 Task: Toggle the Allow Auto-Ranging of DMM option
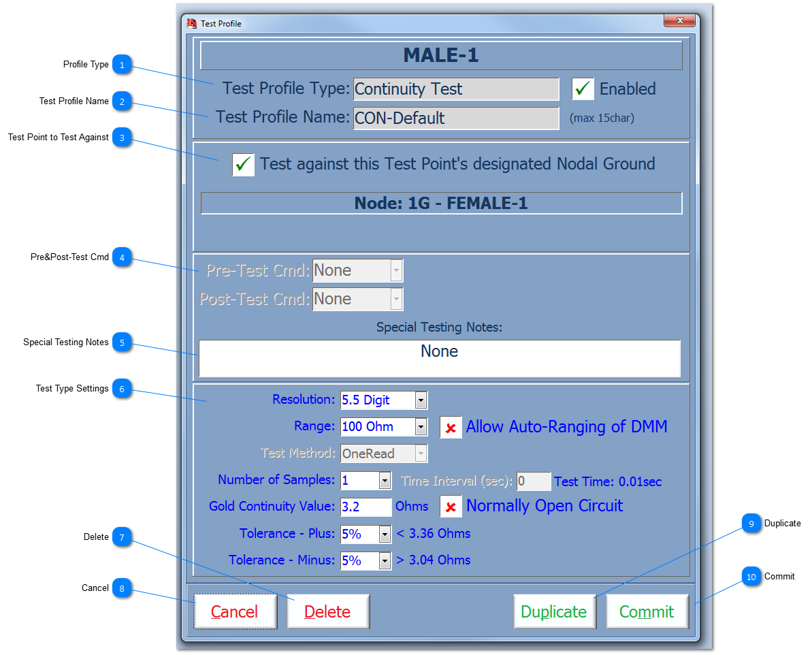pos(451,427)
